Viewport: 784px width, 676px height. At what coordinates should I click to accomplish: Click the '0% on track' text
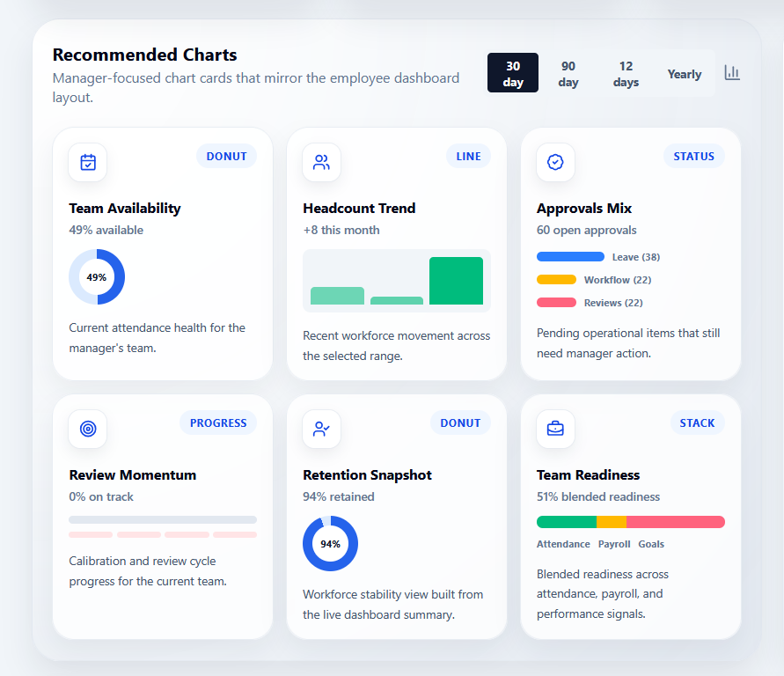101,497
